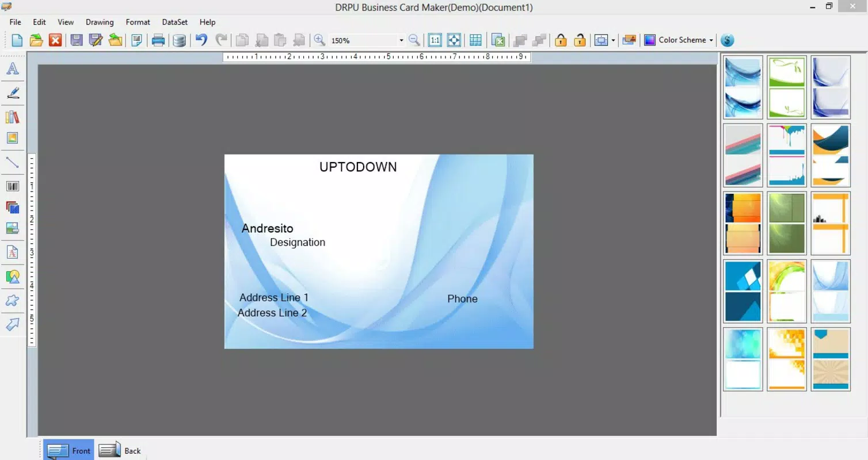Open the Help menu
The image size is (868, 460).
tap(207, 22)
